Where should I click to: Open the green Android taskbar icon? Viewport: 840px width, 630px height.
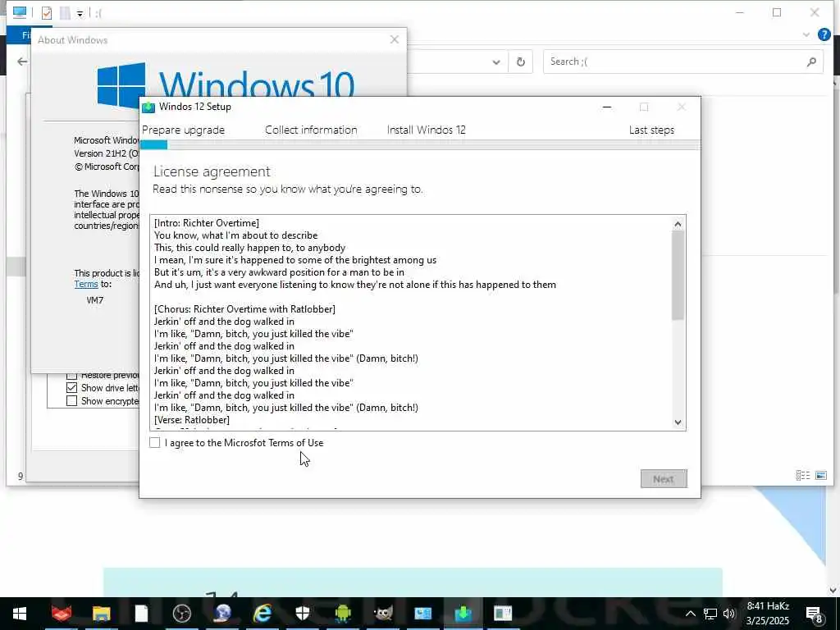click(x=343, y=613)
